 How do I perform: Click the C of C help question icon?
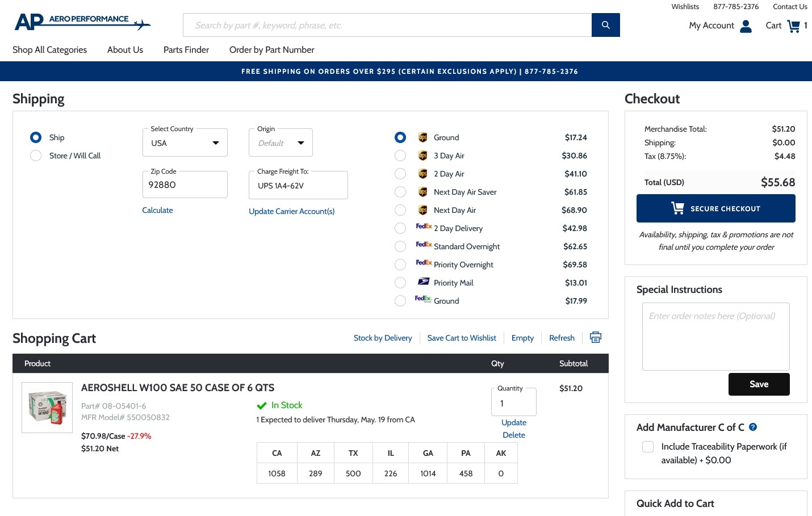753,427
